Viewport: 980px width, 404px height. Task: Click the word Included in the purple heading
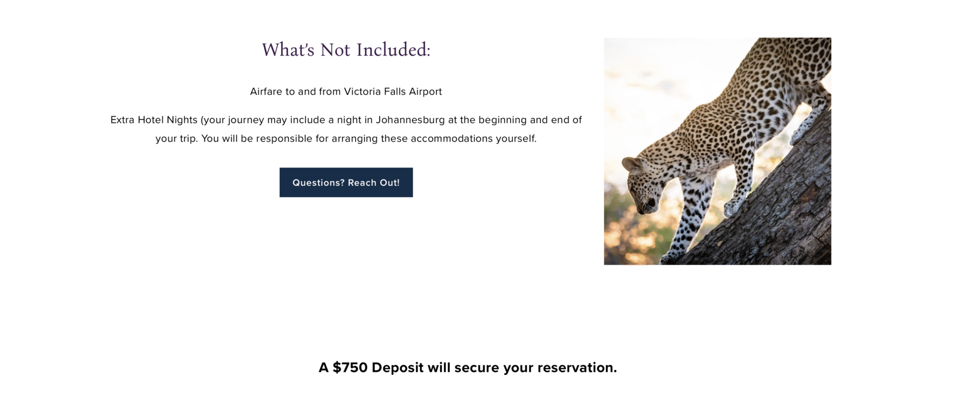click(394, 50)
